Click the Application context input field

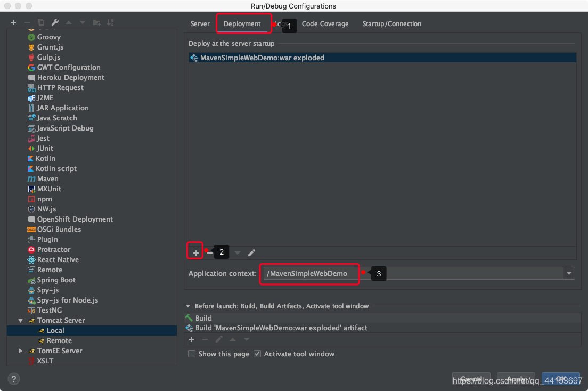(x=413, y=274)
